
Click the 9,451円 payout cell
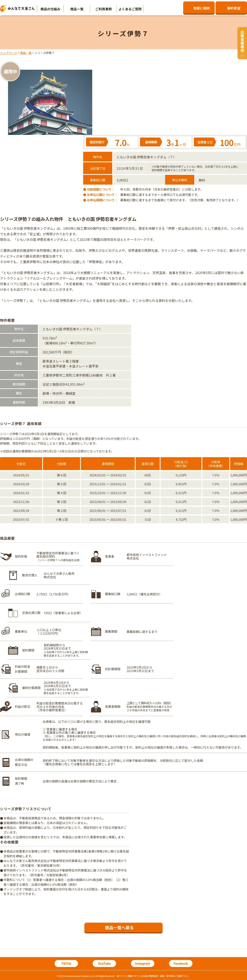tap(181, 484)
